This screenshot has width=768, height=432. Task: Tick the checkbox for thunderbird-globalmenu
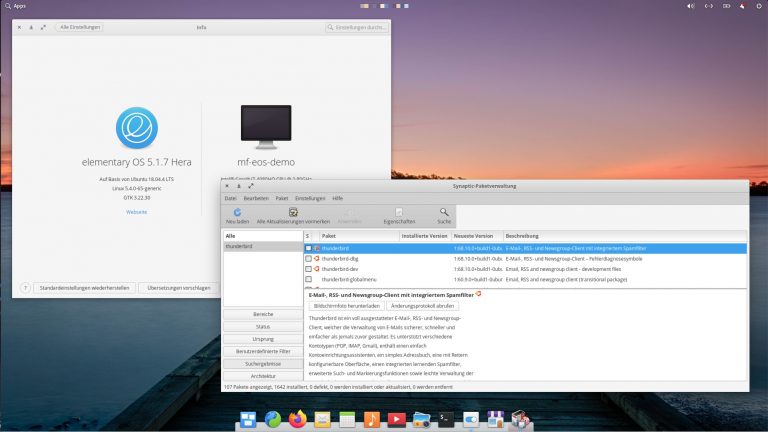tap(309, 279)
